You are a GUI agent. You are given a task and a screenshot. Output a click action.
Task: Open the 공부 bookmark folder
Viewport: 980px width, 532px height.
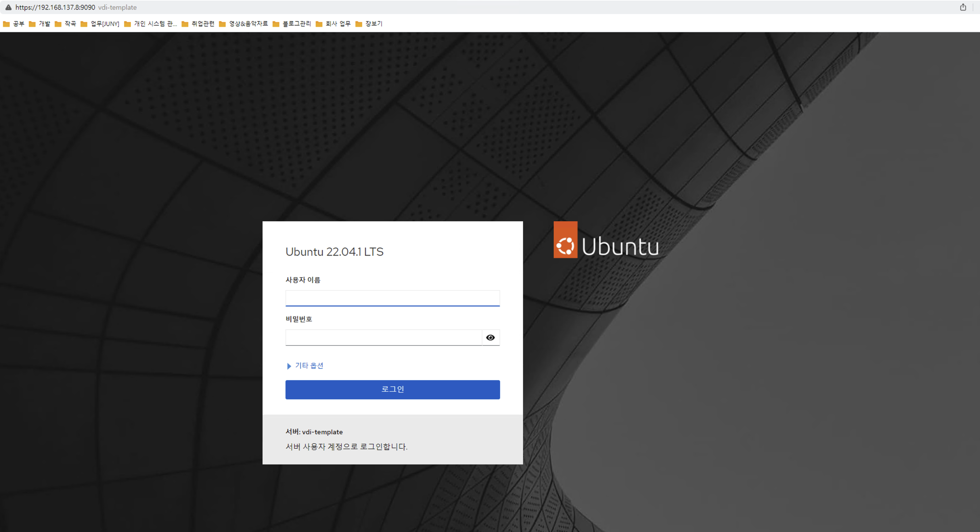click(x=14, y=24)
